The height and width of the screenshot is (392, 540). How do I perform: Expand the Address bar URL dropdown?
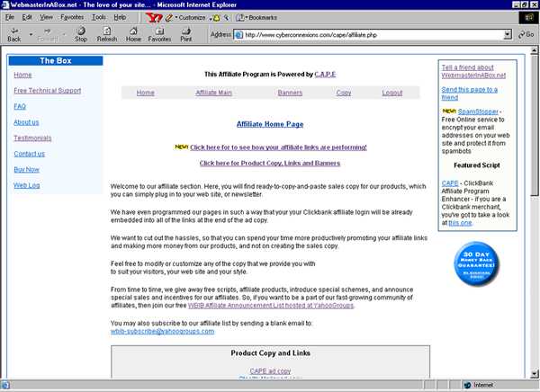(x=508, y=34)
